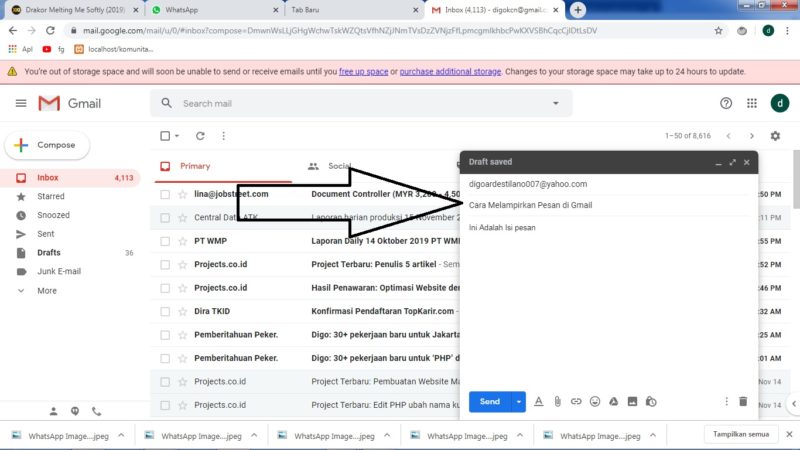Expand the compose window to full screen
Image resolution: width=800 pixels, height=450 pixels.
pos(733,163)
